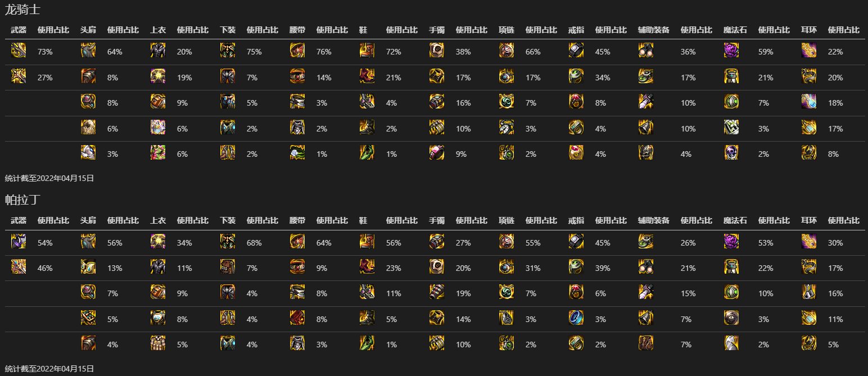The width and height of the screenshot is (868, 376).
Task: Select the blue 戒指 icon with 3% in 帕拉丁
Action: click(576, 318)
